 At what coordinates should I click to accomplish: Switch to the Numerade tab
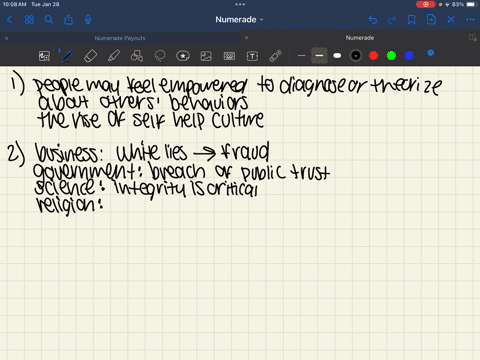[x=360, y=38]
